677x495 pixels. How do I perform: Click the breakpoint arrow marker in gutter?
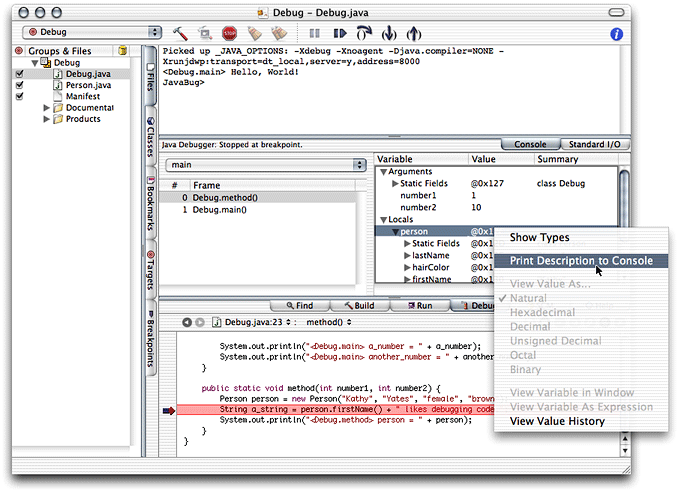(x=169, y=410)
